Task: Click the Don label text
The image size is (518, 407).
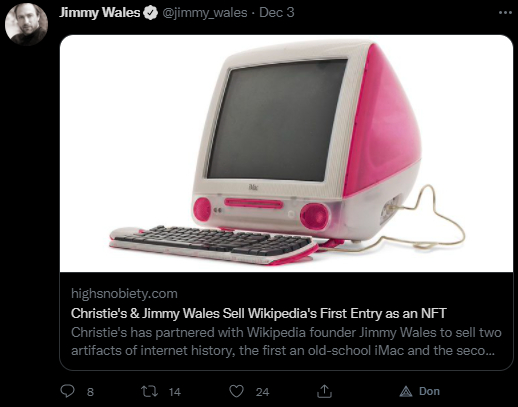Action: pyautogui.click(x=429, y=391)
